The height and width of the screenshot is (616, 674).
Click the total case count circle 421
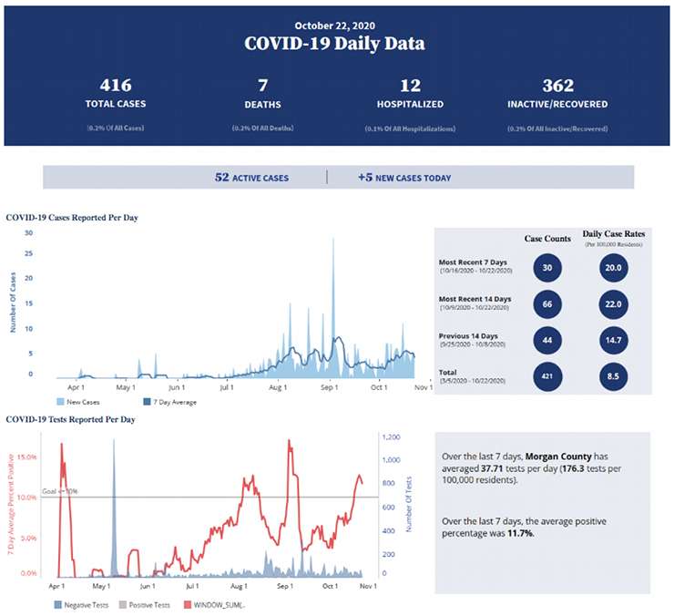548,374
